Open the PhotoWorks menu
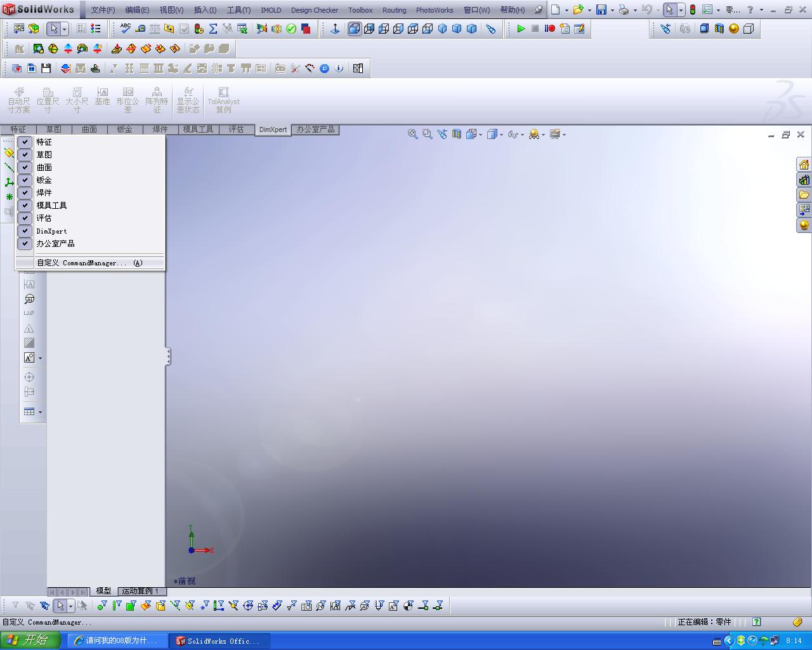The image size is (812, 650). (x=435, y=10)
